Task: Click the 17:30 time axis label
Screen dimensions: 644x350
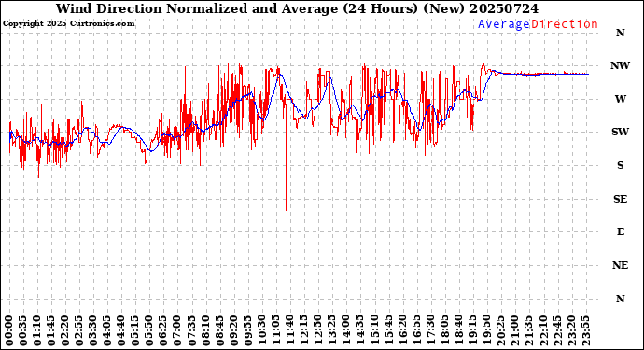Action: pos(430,330)
